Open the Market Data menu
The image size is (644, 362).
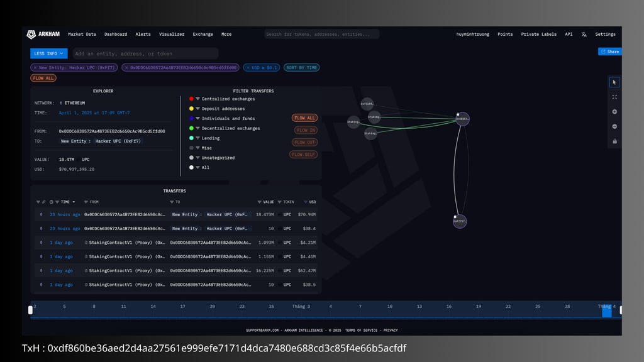coord(82,35)
